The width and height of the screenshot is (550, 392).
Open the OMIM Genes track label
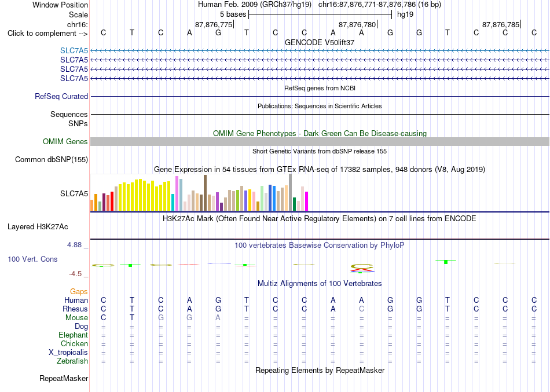coord(65,141)
